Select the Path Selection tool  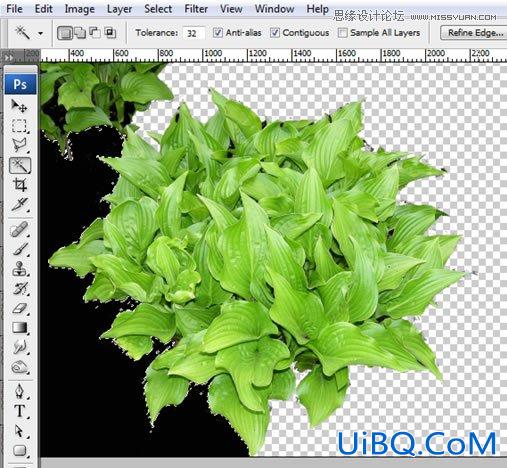coord(19,431)
